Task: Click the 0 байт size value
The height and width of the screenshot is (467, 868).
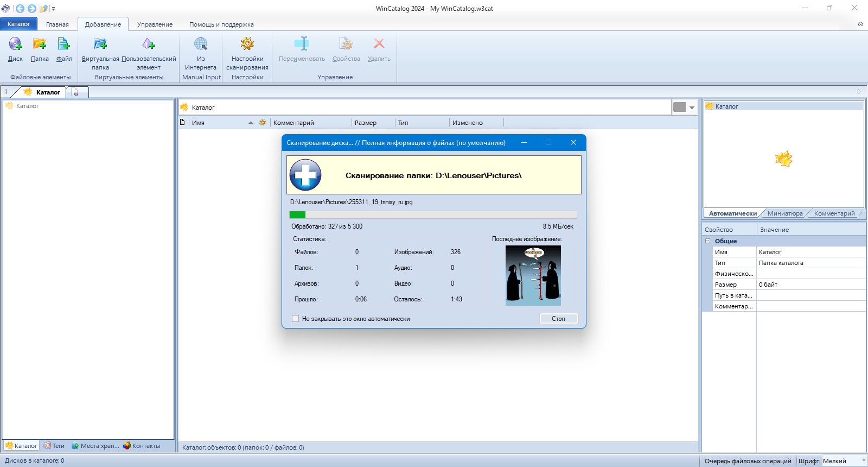Action: [810, 285]
